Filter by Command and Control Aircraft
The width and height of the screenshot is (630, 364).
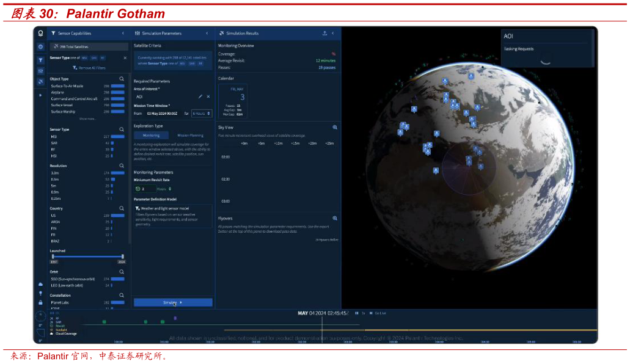[x=87, y=99]
